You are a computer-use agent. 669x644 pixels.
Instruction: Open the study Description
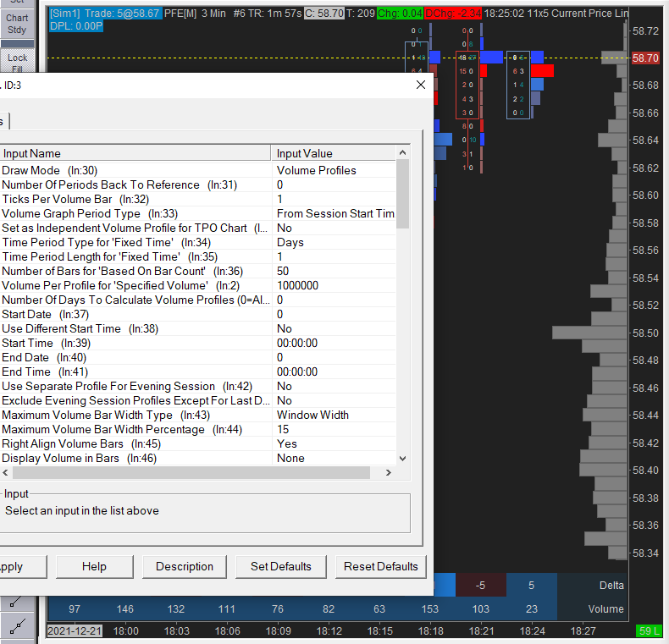point(185,566)
